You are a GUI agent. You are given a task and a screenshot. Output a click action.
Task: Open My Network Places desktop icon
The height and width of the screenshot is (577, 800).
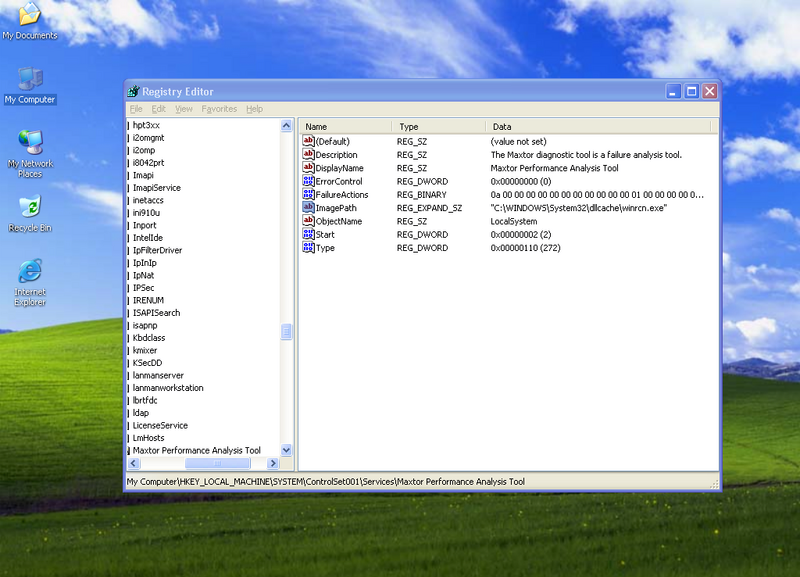pos(30,154)
